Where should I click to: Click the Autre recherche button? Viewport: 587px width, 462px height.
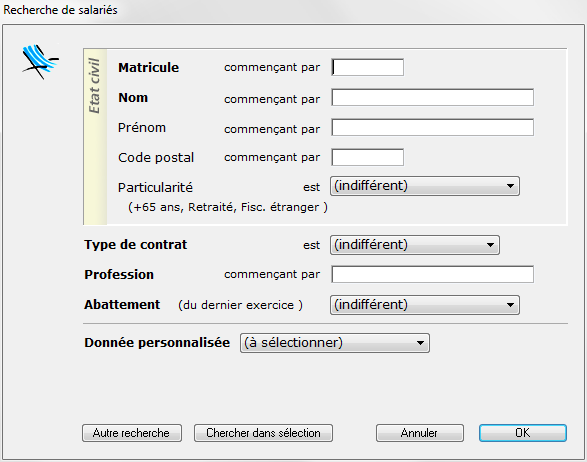pyautogui.click(x=132, y=433)
